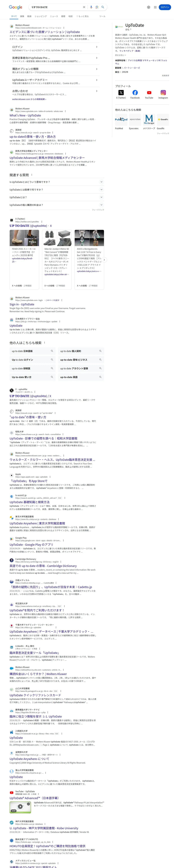The height and width of the screenshot is (868, 174).
Task: Open ツール search tools
Action: click(102, 16)
